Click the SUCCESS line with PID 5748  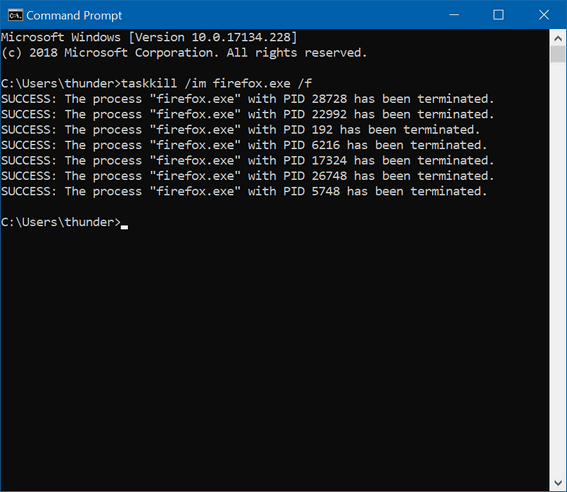coord(244,191)
